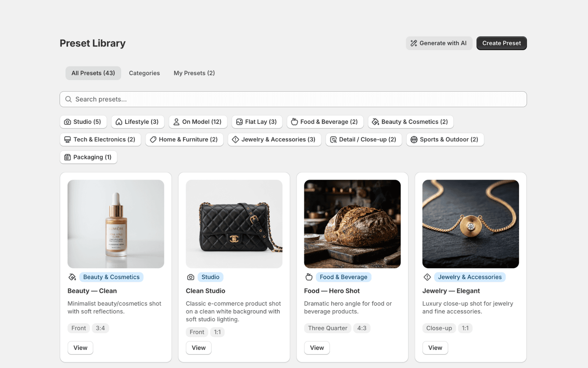Screen dimensions: 588x368
Task: Click the magic wand icon in Generate with AI
Action: click(414, 43)
